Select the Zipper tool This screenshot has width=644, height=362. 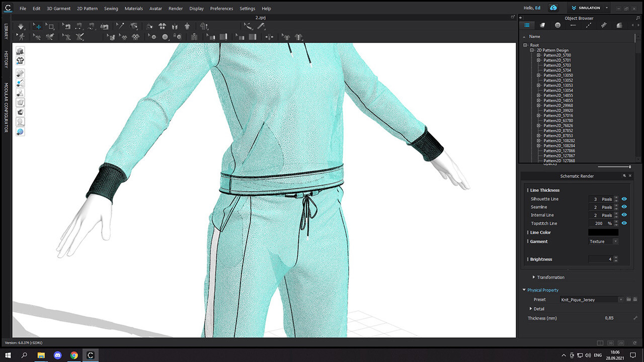click(194, 37)
